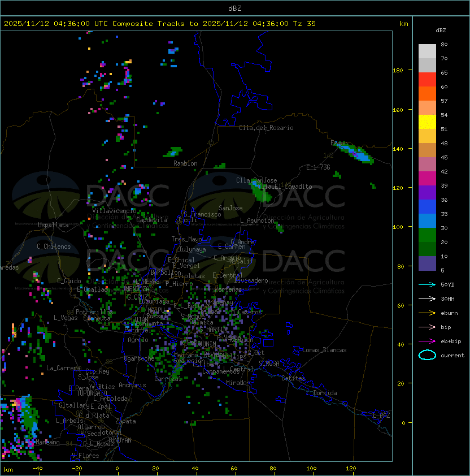Screen dimensions: 470x476
Task: Click the pink bip arrow legend icon
Action: pos(427,327)
